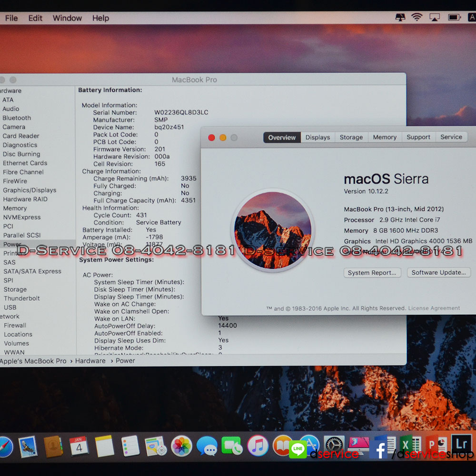Select ATA in the hardware sidebar
This screenshot has height=476, width=476.
pyautogui.click(x=8, y=100)
